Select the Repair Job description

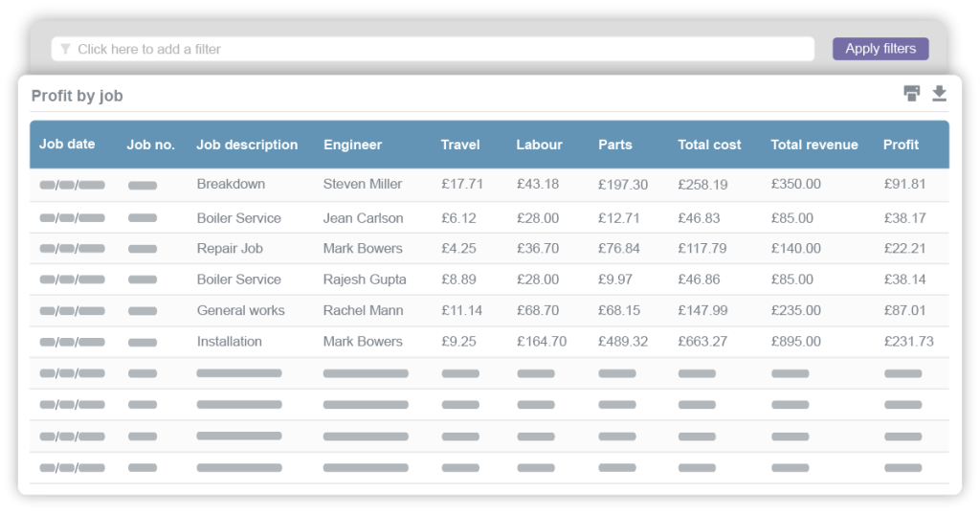click(x=230, y=249)
